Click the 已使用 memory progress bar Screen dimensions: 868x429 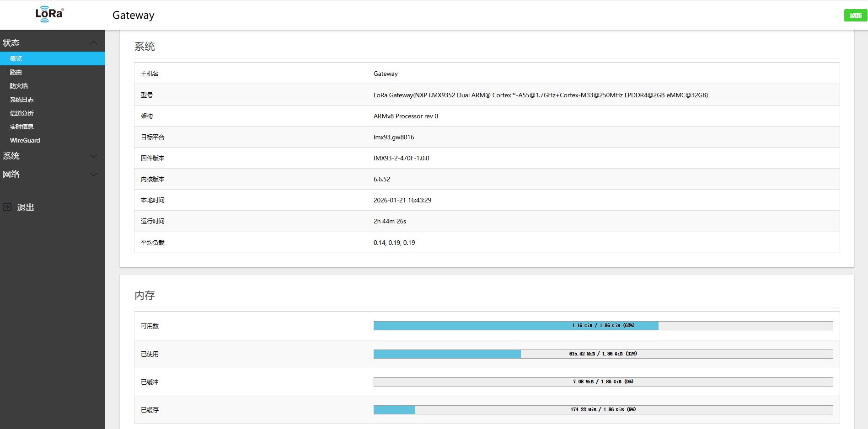click(603, 354)
